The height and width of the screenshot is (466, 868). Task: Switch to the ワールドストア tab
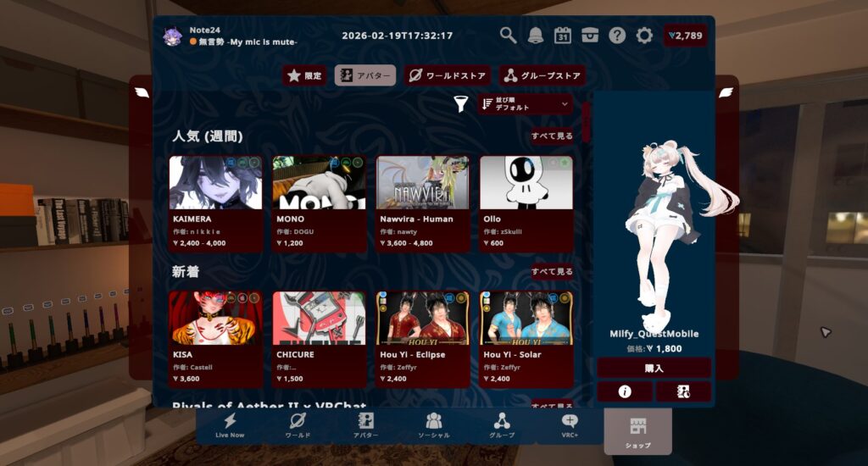click(448, 75)
